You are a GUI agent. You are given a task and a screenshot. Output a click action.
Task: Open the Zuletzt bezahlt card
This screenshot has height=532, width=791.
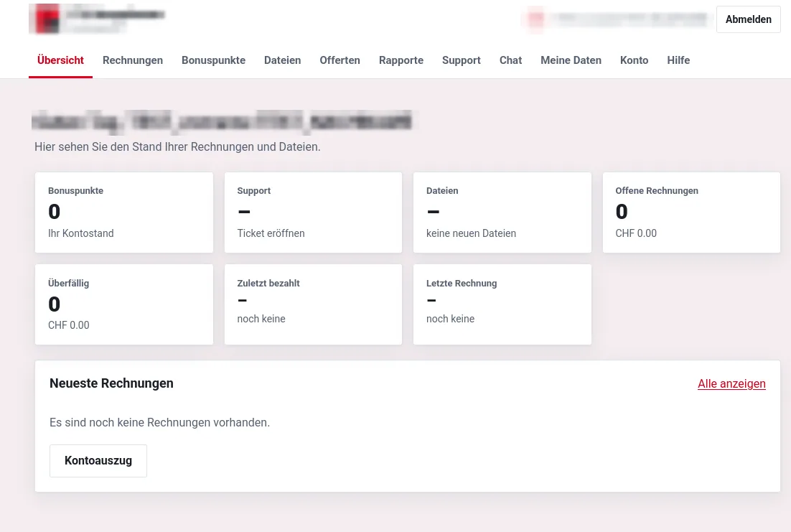[x=313, y=304]
